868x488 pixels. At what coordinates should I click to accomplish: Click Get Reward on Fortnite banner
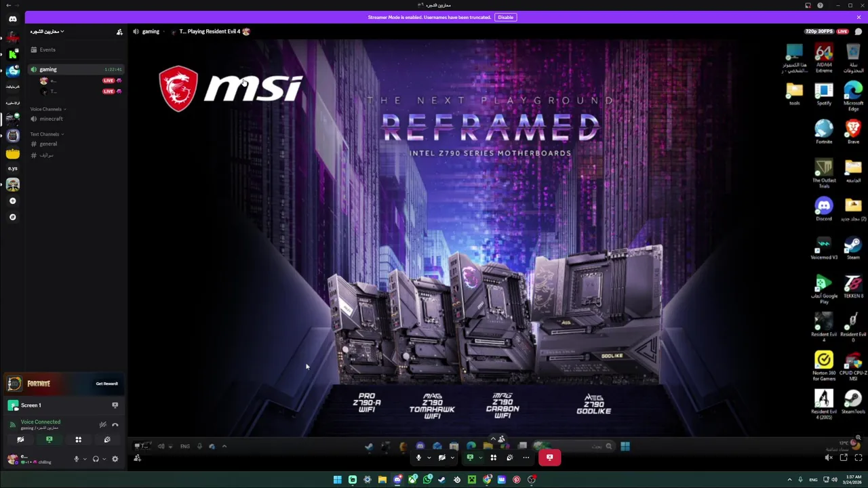[106, 384]
